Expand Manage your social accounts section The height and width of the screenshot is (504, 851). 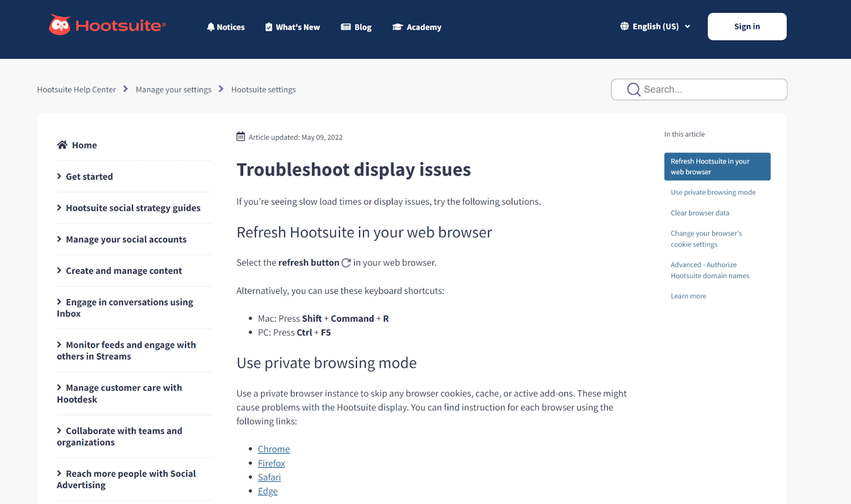(x=126, y=239)
